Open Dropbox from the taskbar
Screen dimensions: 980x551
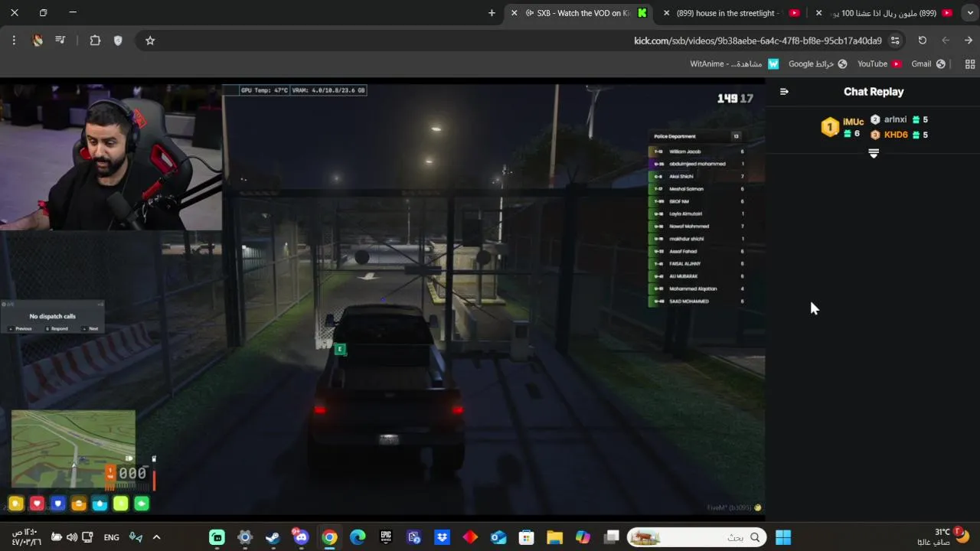pyautogui.click(x=442, y=537)
